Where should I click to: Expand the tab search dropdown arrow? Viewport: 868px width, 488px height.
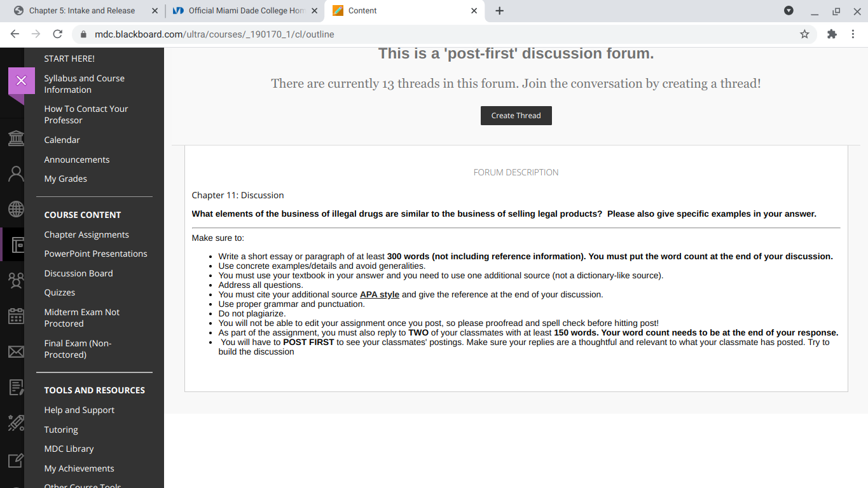click(789, 11)
